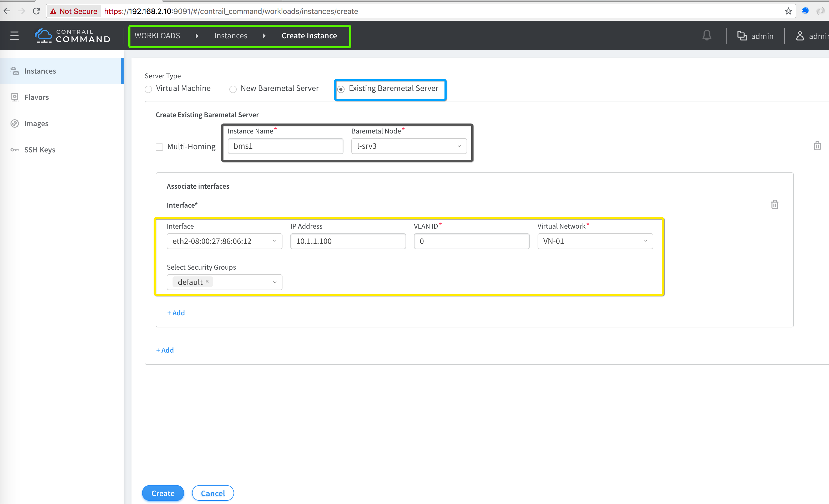Go to Flavors in sidebar
Viewport: 829px width, 504px height.
point(36,97)
